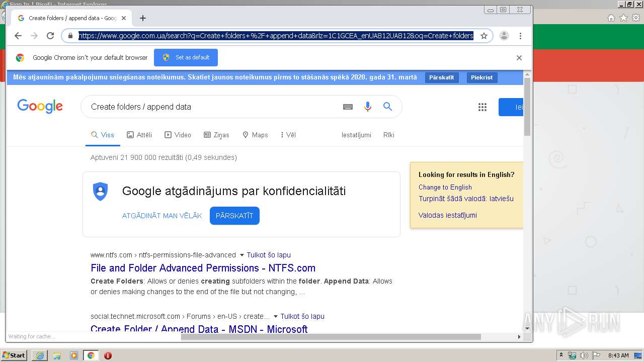Click the tray network icon
The image size is (644, 362).
572,355
